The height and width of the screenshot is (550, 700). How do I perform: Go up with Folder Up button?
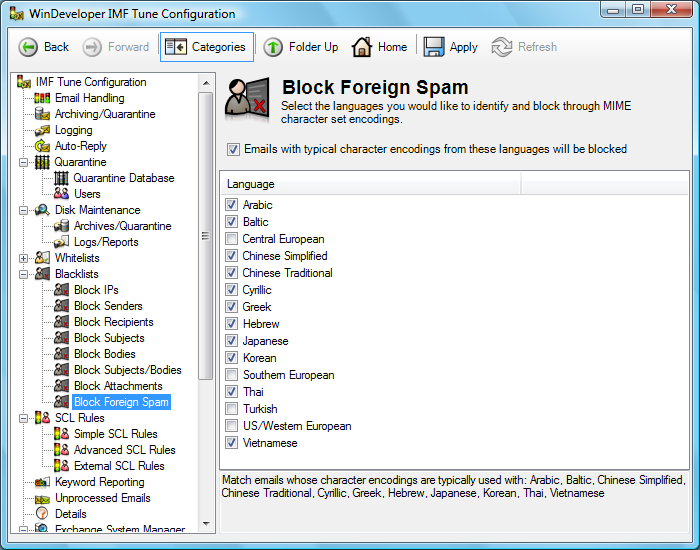pos(300,47)
